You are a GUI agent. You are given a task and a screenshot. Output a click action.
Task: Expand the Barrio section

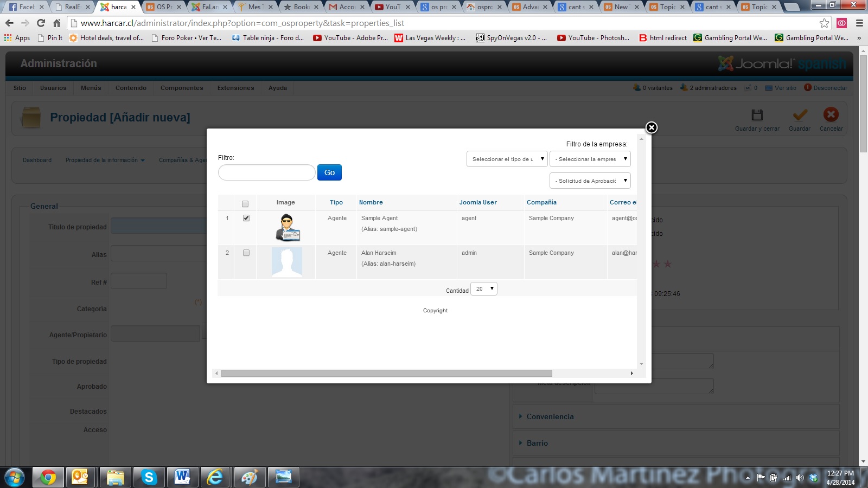[x=537, y=443]
